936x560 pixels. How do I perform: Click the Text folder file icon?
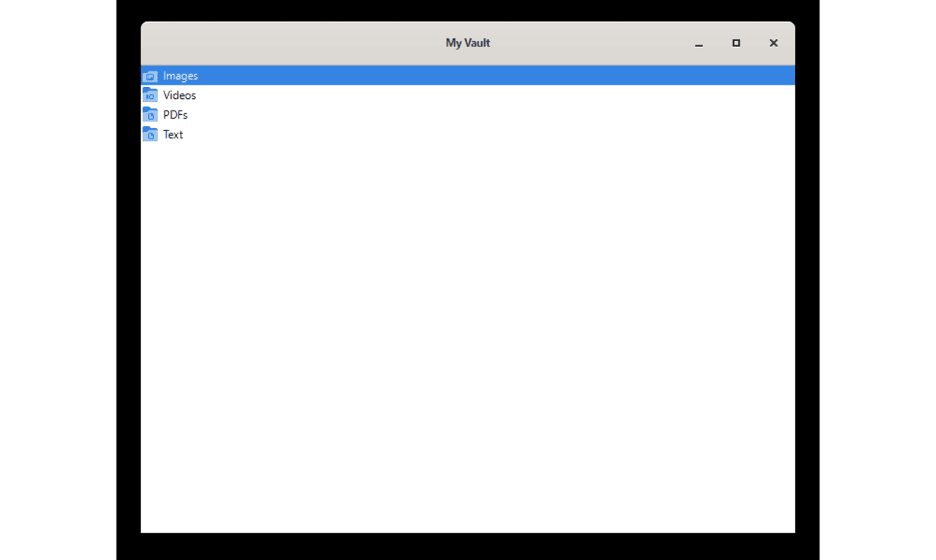click(150, 134)
